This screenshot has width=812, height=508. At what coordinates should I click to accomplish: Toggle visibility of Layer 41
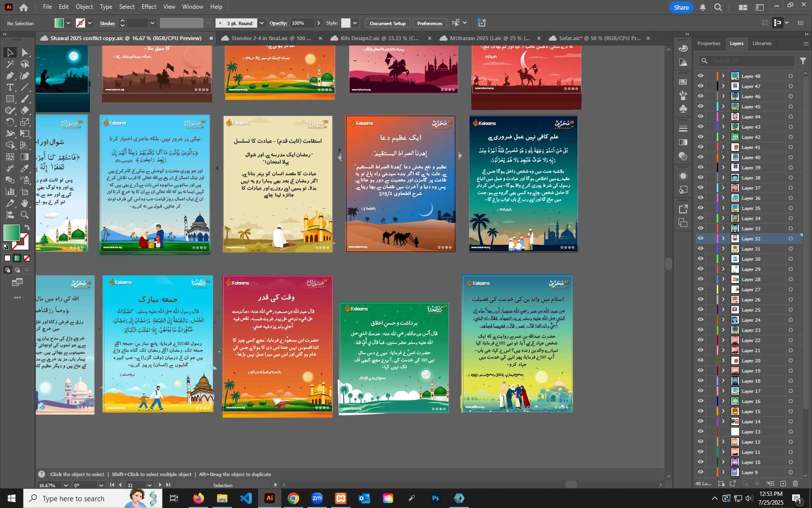[x=700, y=147]
